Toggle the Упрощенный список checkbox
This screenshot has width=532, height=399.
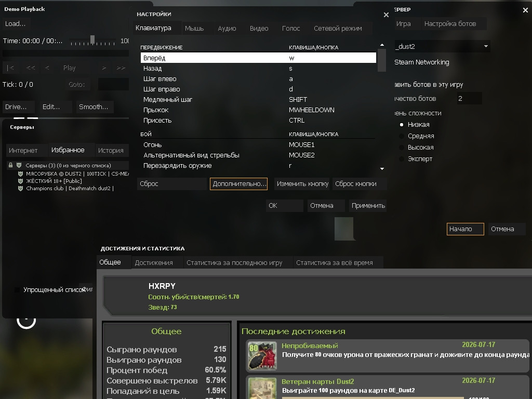[17, 290]
